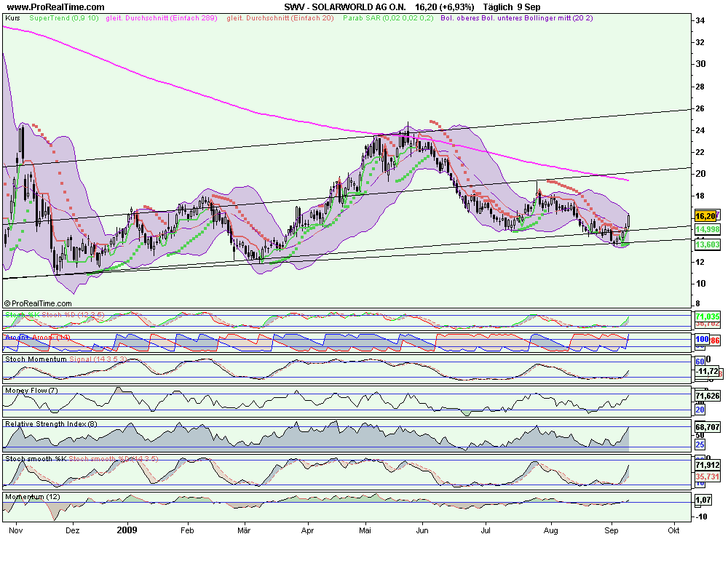The width and height of the screenshot is (728, 582).
Task: Click the 71,035 Stoch %K value tag
Action: click(x=707, y=316)
